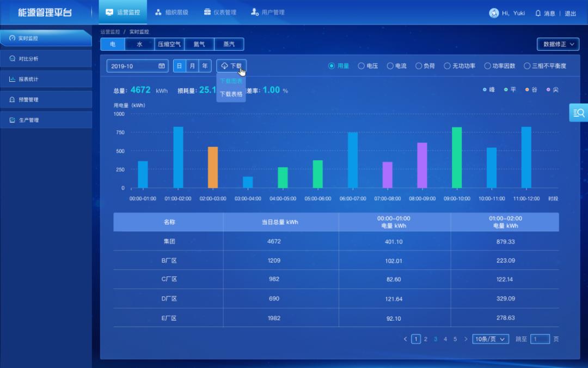The width and height of the screenshot is (588, 368).
Task: Open the floating search list icon
Action: click(579, 113)
